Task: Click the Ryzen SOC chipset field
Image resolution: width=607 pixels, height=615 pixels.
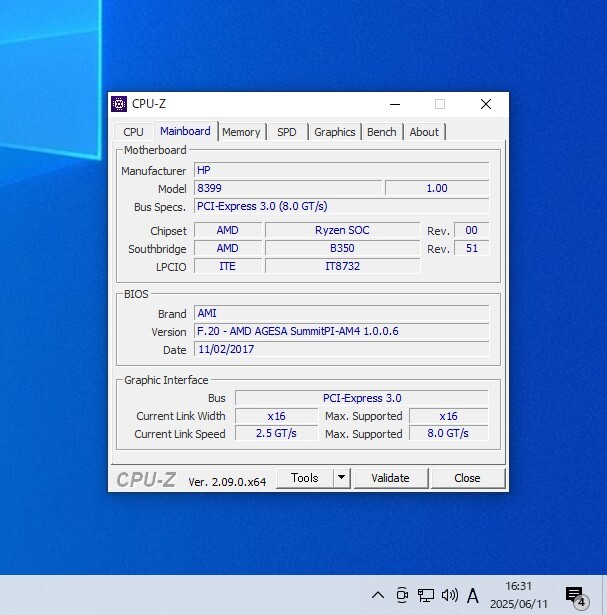Action: [342, 230]
